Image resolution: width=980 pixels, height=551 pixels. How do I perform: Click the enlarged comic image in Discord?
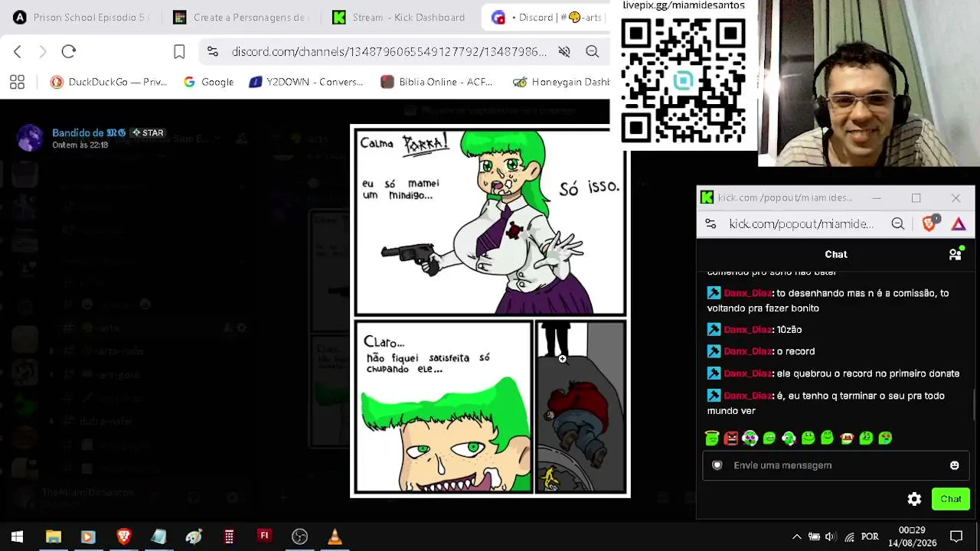coord(490,311)
